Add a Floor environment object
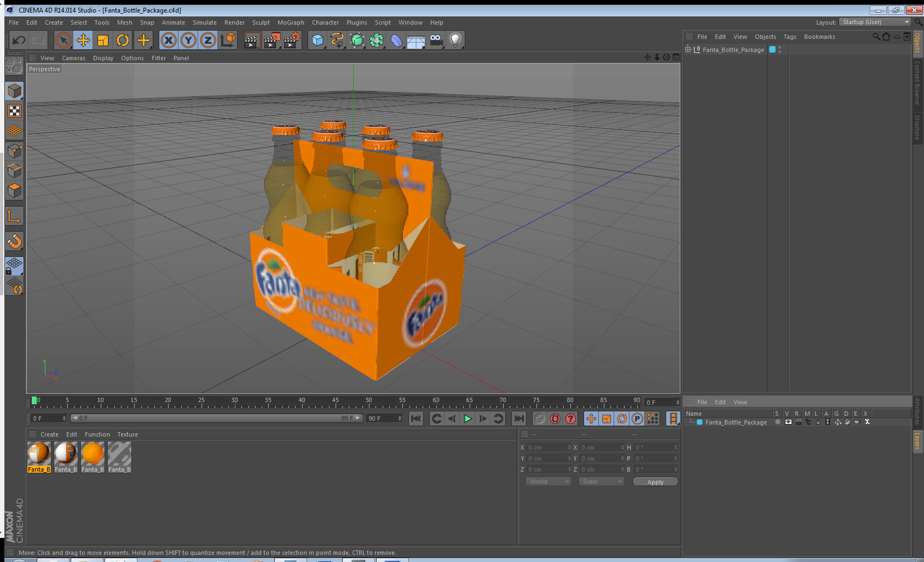This screenshot has height=562, width=924. [416, 40]
